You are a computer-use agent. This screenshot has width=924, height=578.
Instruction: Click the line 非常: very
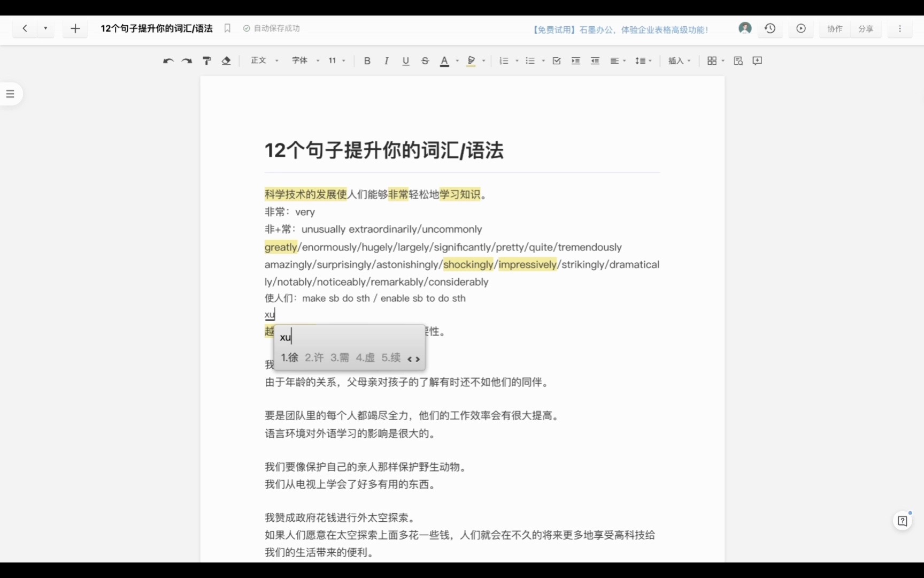tap(290, 212)
